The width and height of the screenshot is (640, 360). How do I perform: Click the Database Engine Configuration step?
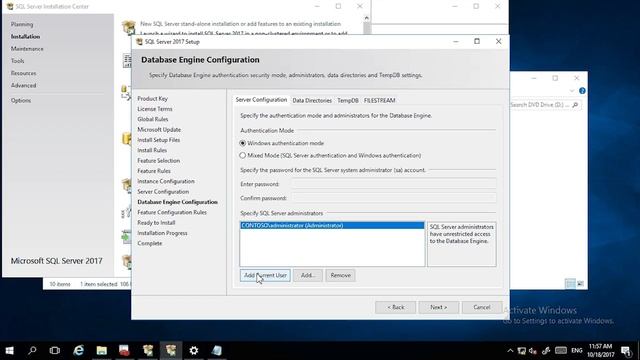(x=177, y=202)
